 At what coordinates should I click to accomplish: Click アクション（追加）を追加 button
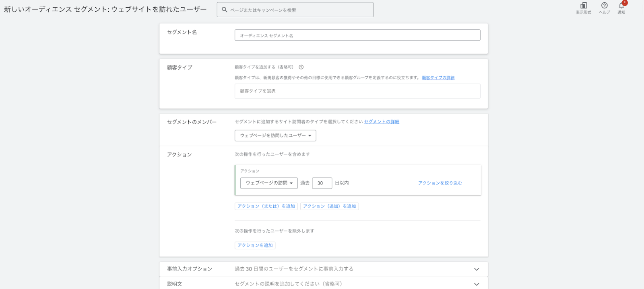(x=329, y=206)
